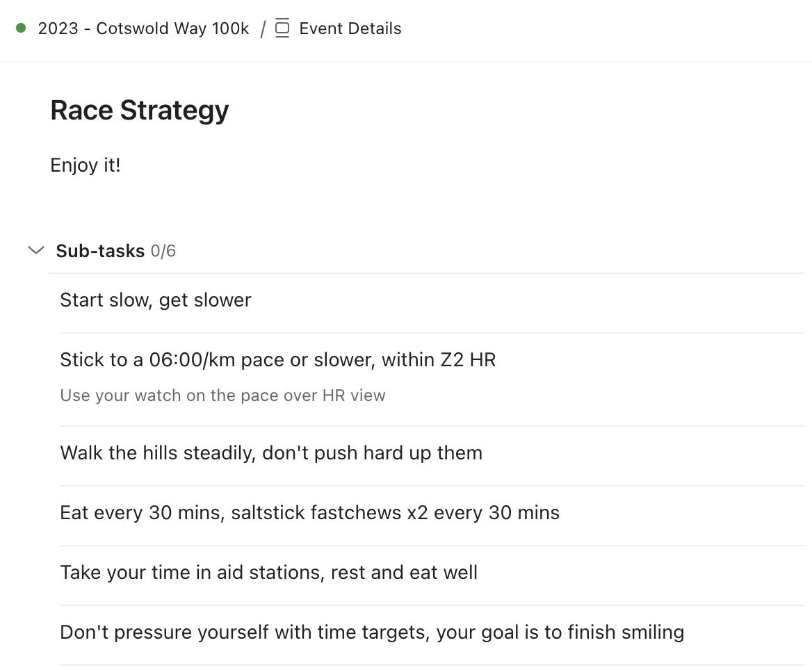Click the green project color dot
812x670 pixels.
(x=21, y=28)
